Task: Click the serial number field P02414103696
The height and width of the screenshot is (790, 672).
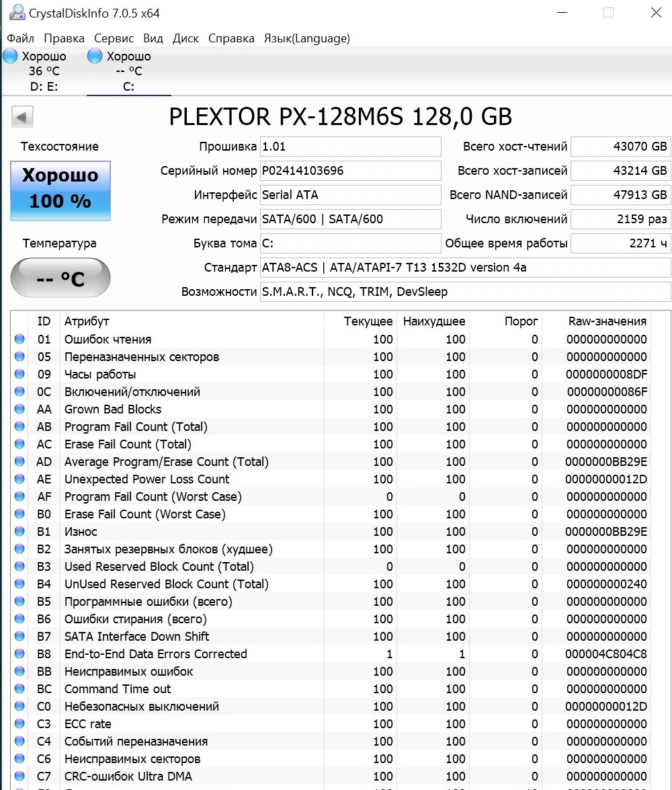Action: 351,171
